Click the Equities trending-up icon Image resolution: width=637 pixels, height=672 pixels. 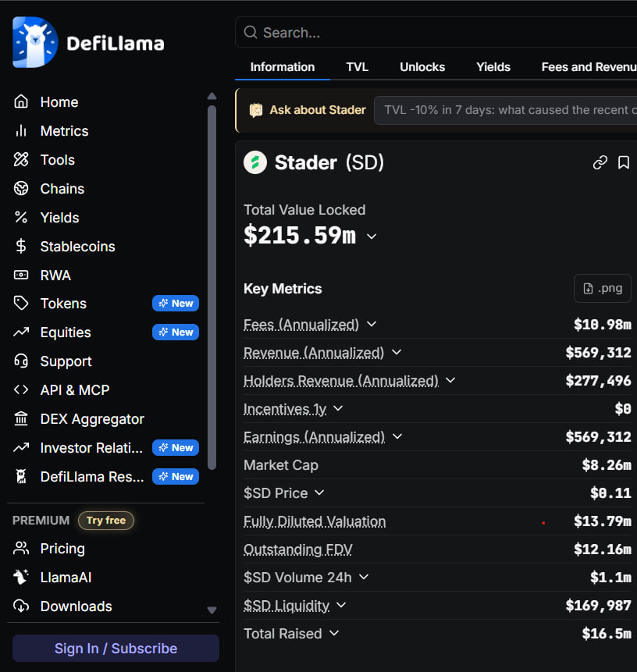click(x=21, y=332)
